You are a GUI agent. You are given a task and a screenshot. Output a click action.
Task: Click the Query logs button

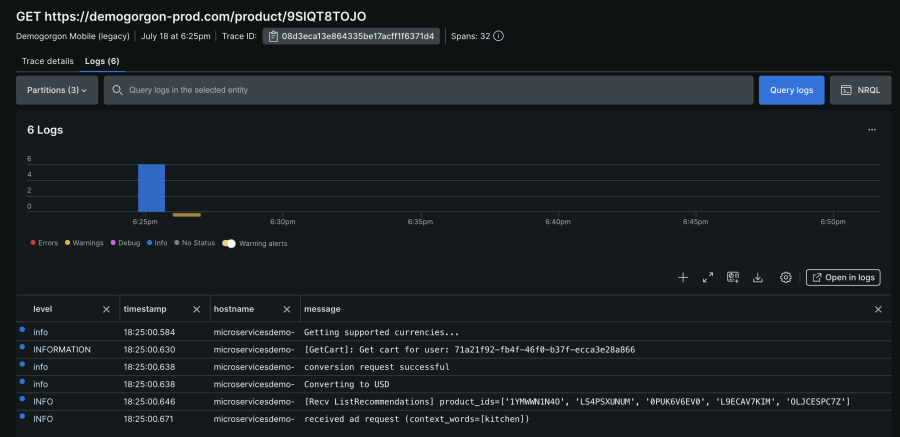pos(792,90)
